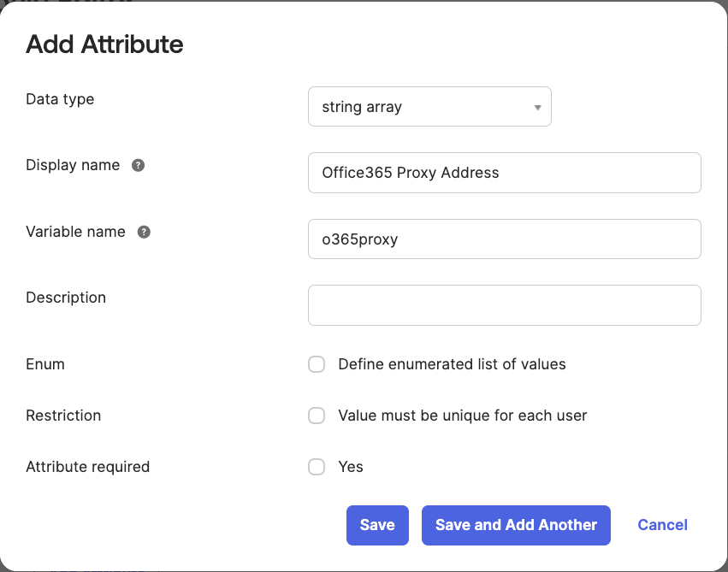Image resolution: width=728 pixels, height=572 pixels.
Task: Click 'Value must be unique for each user' text
Action: 462,416
